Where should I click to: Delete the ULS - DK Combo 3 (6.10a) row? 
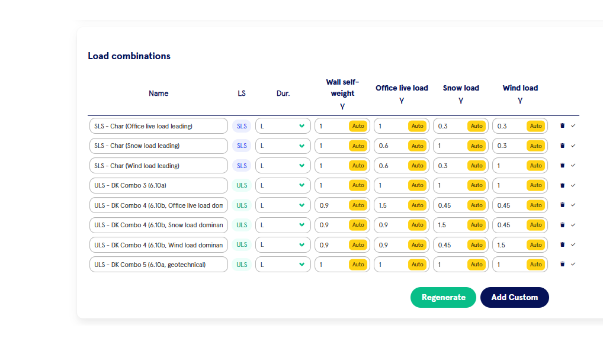pyautogui.click(x=562, y=185)
